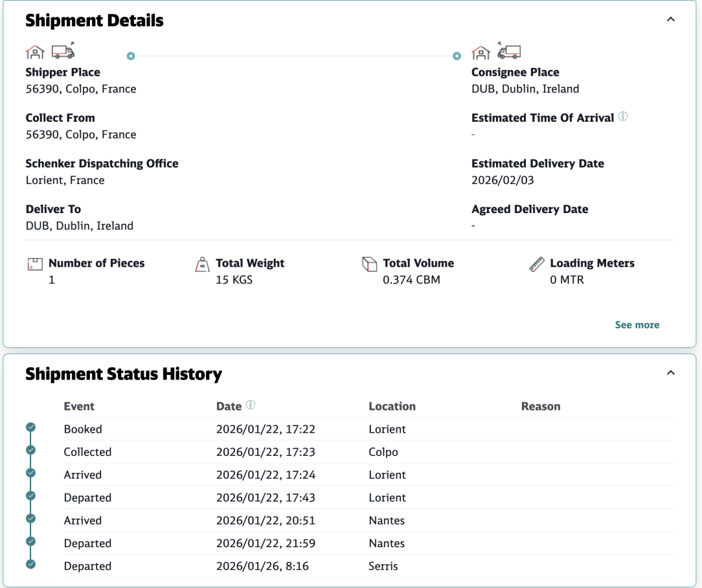Image resolution: width=702 pixels, height=588 pixels.
Task: Click the shipper pickup truck icon
Action: (63, 51)
